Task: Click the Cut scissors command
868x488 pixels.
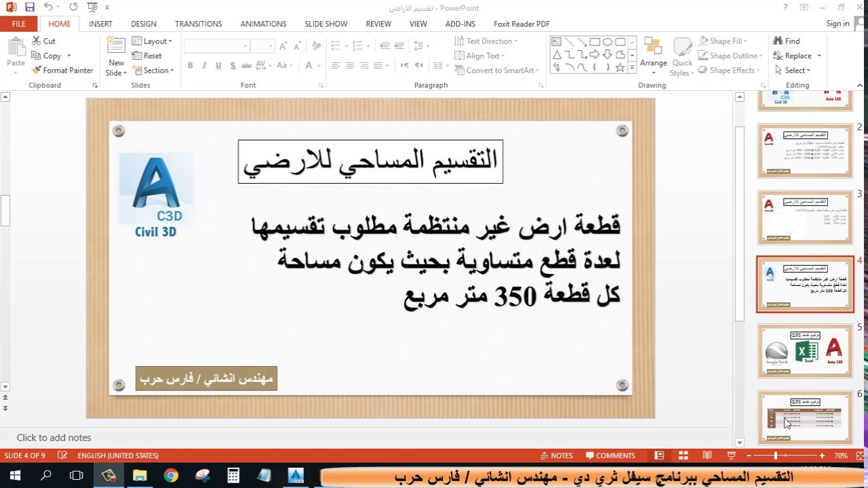Action: tap(43, 41)
